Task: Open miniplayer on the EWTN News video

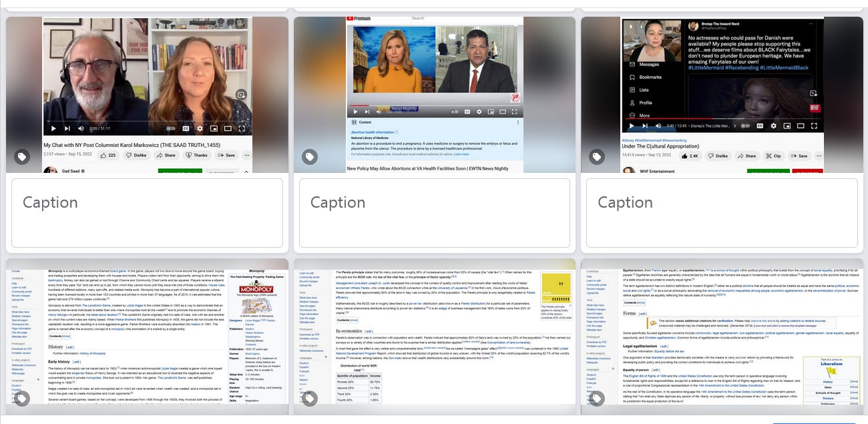Action: tap(491, 112)
